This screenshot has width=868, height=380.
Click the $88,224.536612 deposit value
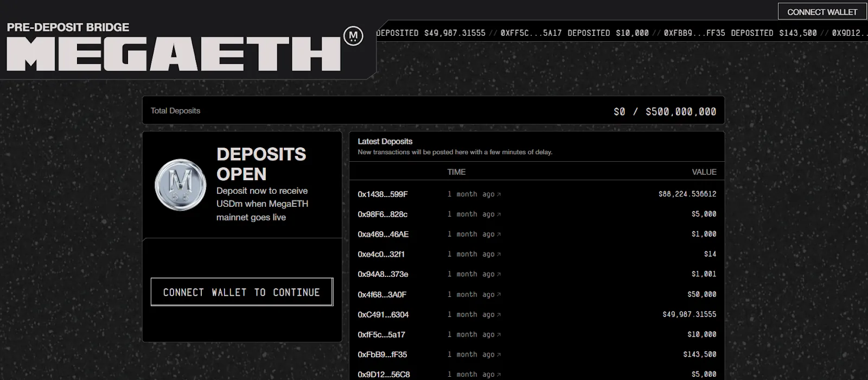(x=687, y=194)
